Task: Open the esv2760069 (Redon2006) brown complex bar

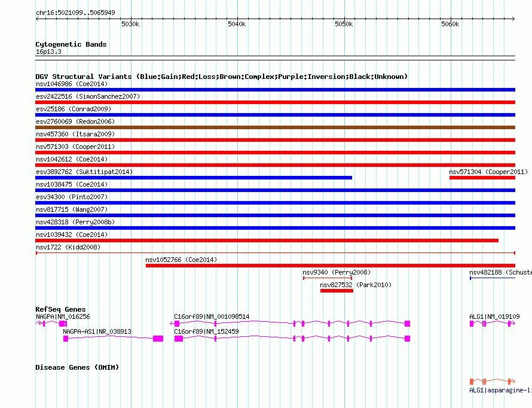Action: pos(275,127)
